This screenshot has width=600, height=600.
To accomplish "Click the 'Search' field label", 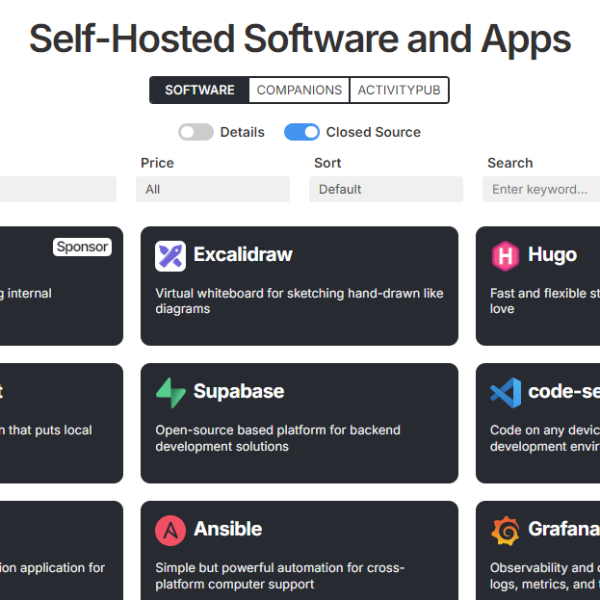I will pyautogui.click(x=510, y=163).
